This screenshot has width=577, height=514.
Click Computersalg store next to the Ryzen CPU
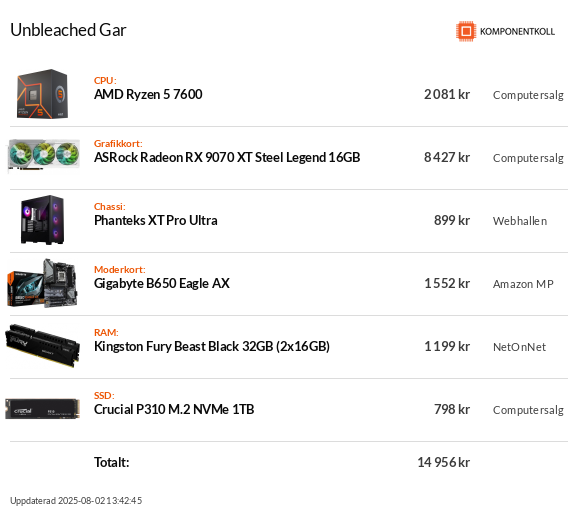coord(528,95)
